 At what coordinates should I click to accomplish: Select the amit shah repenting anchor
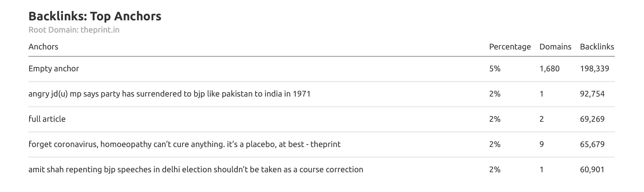tap(196, 170)
